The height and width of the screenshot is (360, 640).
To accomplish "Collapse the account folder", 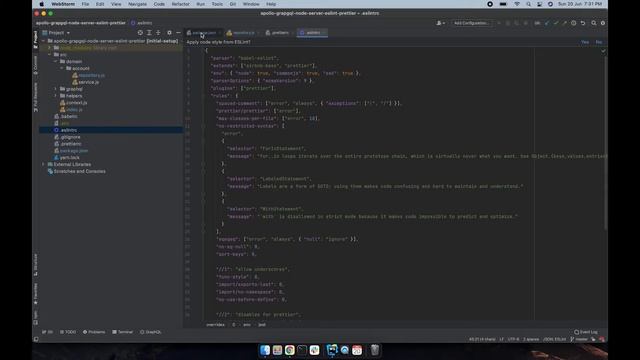I will [x=62, y=69].
